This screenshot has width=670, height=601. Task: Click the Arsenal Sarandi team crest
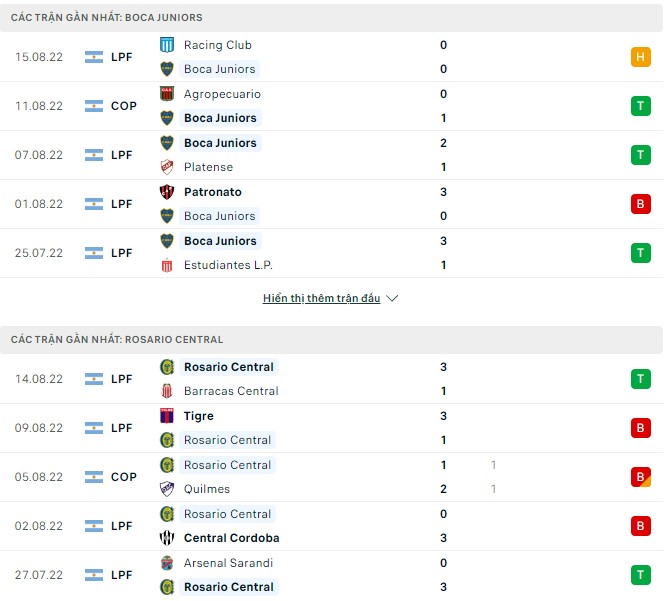click(x=167, y=563)
